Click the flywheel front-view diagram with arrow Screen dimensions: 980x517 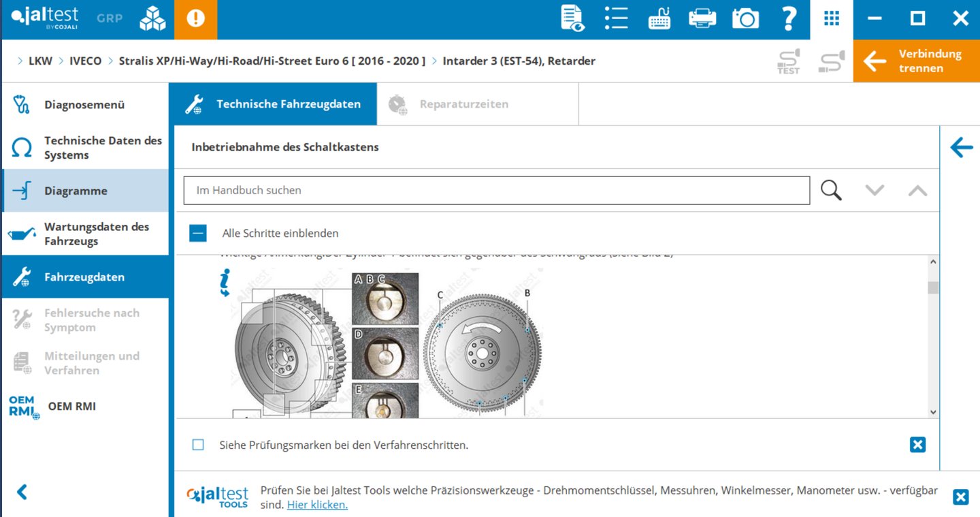(483, 352)
